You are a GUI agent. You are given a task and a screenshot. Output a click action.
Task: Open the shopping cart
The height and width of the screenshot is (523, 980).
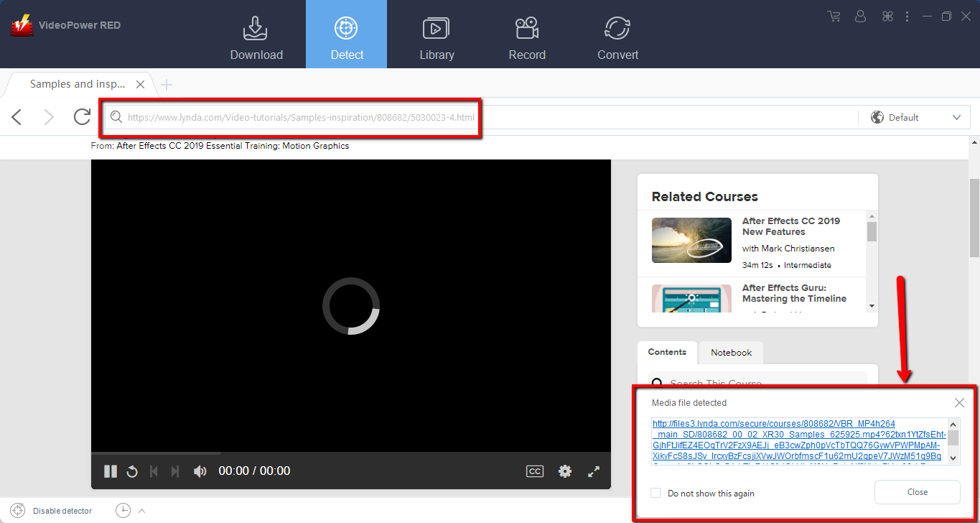[x=833, y=16]
